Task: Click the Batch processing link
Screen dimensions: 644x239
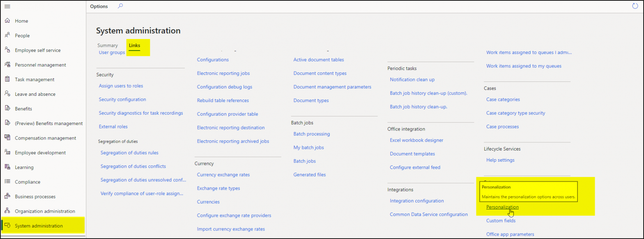Action: (311, 134)
